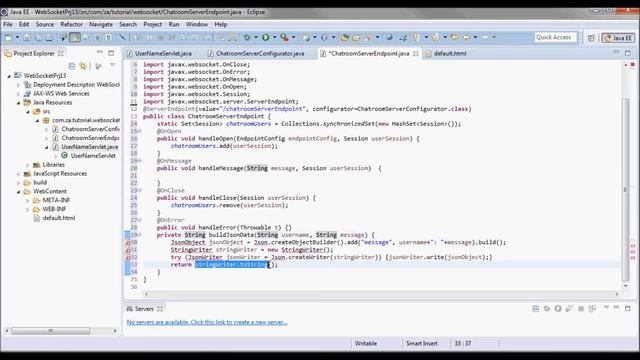The height and width of the screenshot is (360, 640).
Task: Click error marker on line 32 gutter
Action: tap(127, 257)
